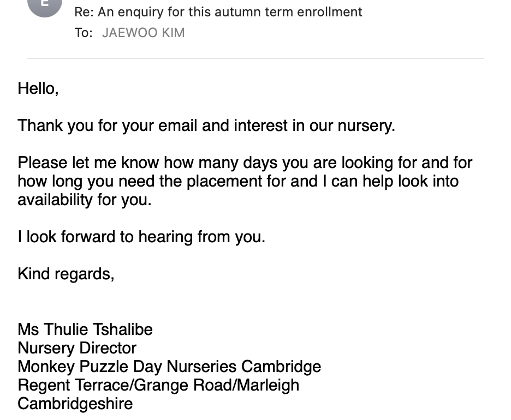Click "Regent Terrace" in the address line

(x=73, y=385)
